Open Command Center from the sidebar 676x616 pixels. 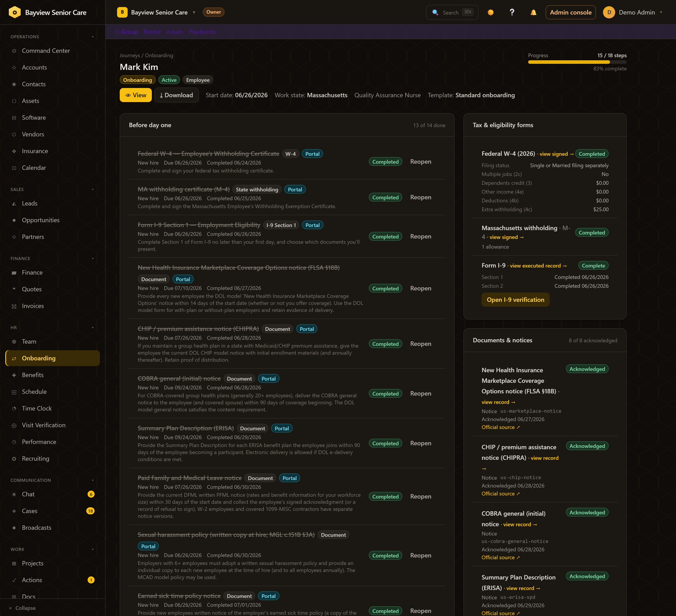point(52,51)
